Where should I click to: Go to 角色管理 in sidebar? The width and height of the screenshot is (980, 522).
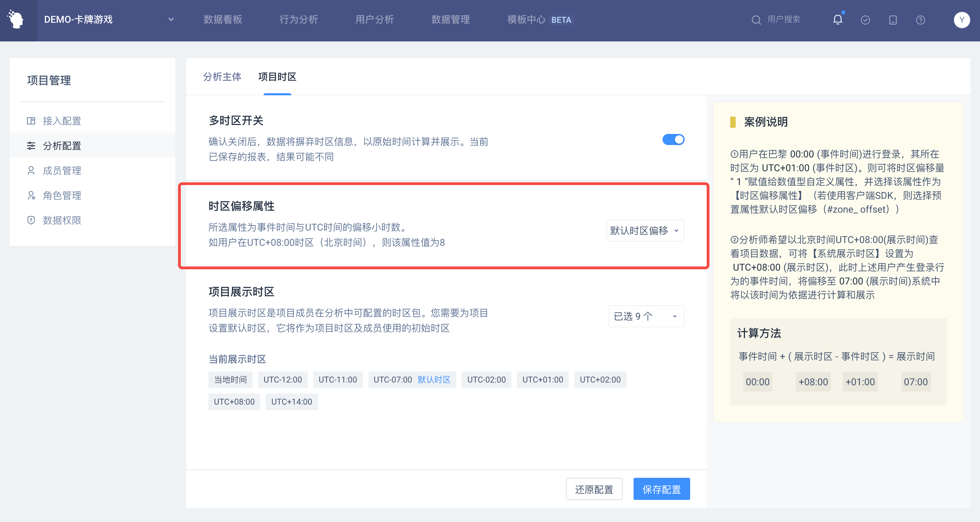[92, 195]
